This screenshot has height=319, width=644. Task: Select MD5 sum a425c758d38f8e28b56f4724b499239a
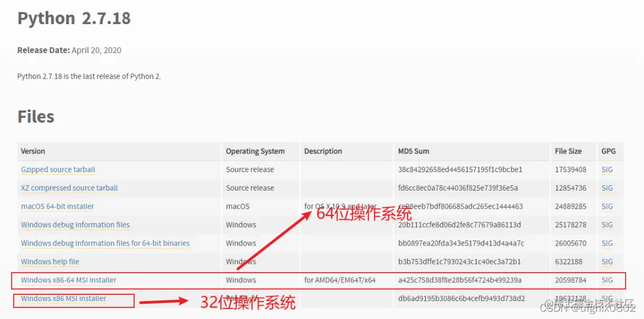point(460,280)
